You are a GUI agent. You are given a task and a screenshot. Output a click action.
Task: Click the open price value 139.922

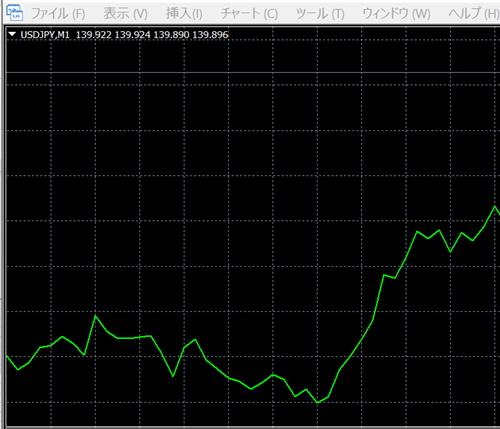[94, 35]
